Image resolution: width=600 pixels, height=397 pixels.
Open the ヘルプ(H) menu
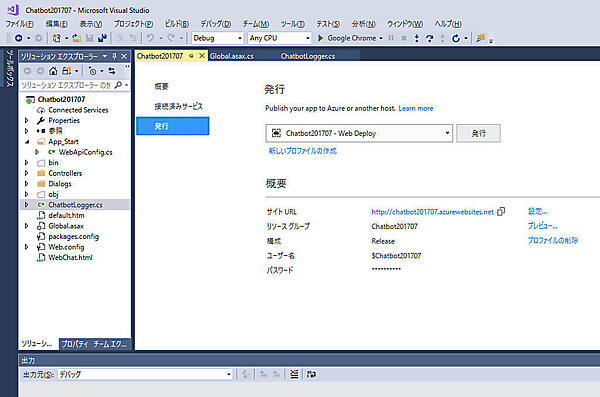pyautogui.click(x=448, y=24)
